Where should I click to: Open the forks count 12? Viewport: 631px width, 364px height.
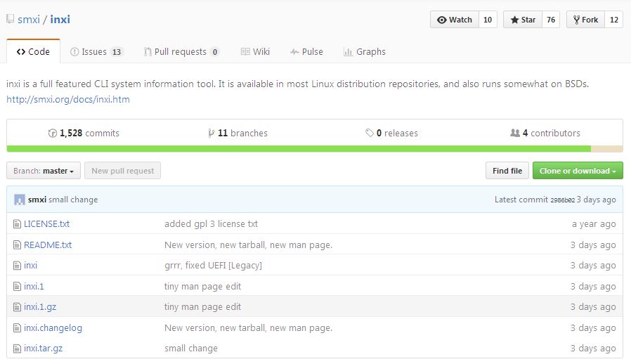[x=613, y=20]
